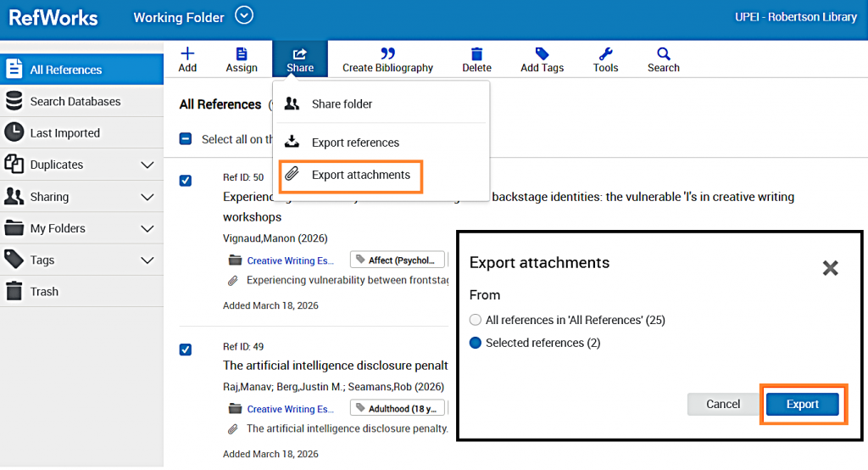Screen dimensions: 868x470
Task: Click the Add plus icon in toolbar
Action: click(187, 54)
